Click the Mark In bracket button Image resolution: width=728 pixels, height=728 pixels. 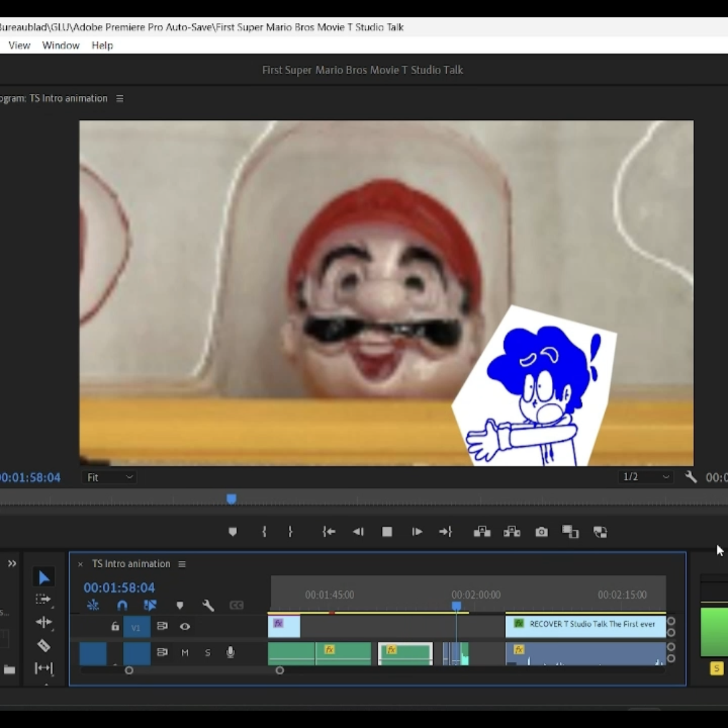(264, 531)
